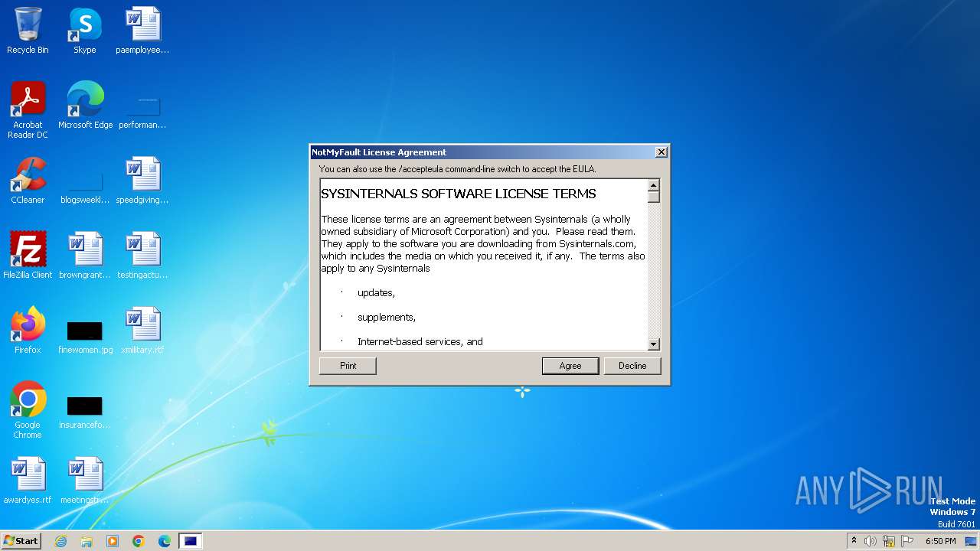Open Edge from the taskbar
Screen dimensions: 980x551
click(x=165, y=541)
